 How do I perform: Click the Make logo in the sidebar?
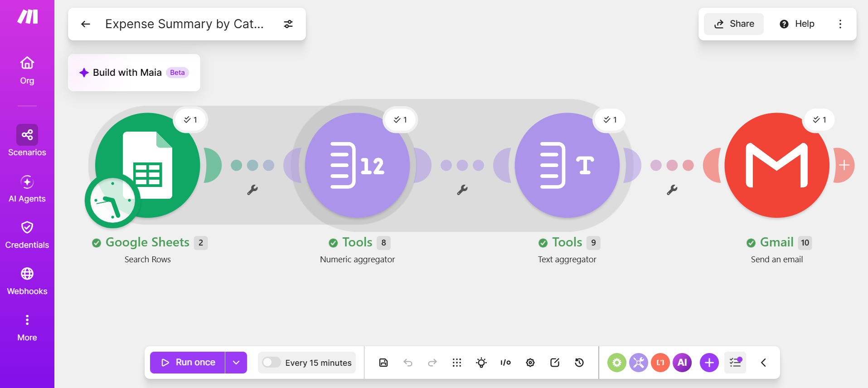tap(27, 17)
